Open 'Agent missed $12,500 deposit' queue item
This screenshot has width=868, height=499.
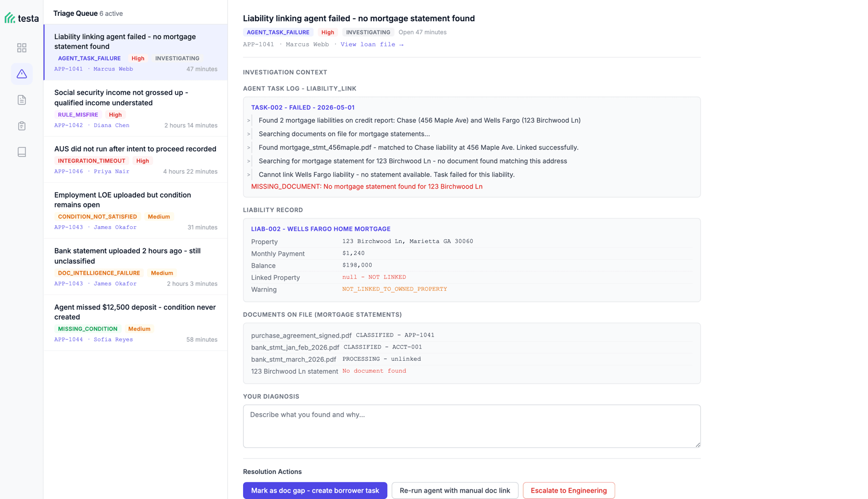(x=136, y=323)
